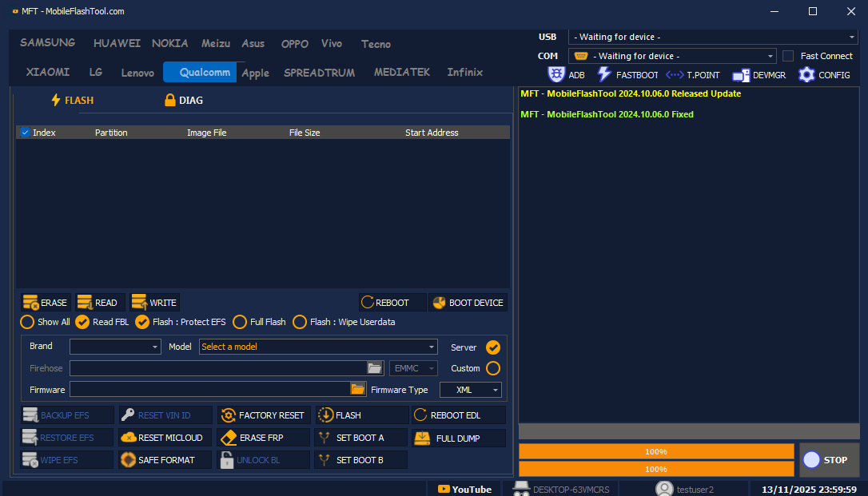
Task: Click SET BOOT A
Action: pos(361,438)
